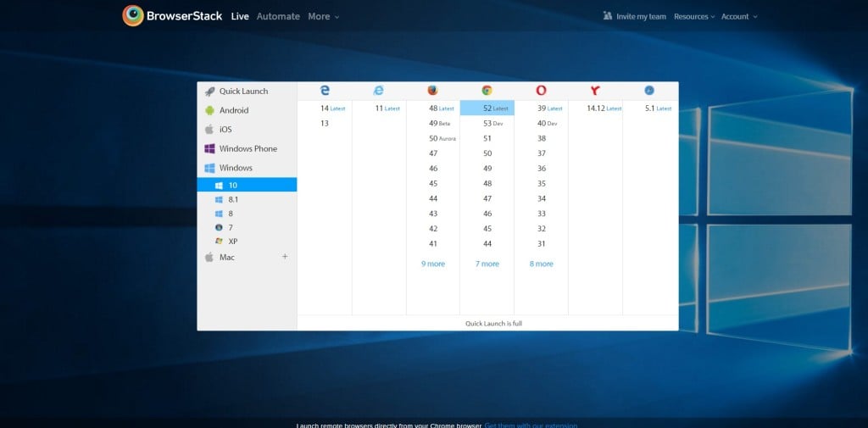868x428 pixels.
Task: Show 9 more Firefox versions
Action: point(433,264)
